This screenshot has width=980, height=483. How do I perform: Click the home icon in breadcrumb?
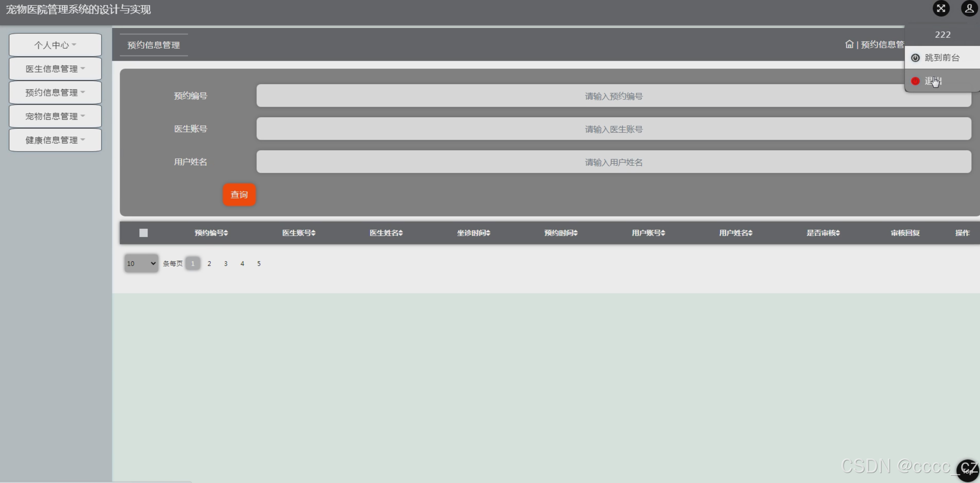[849, 44]
